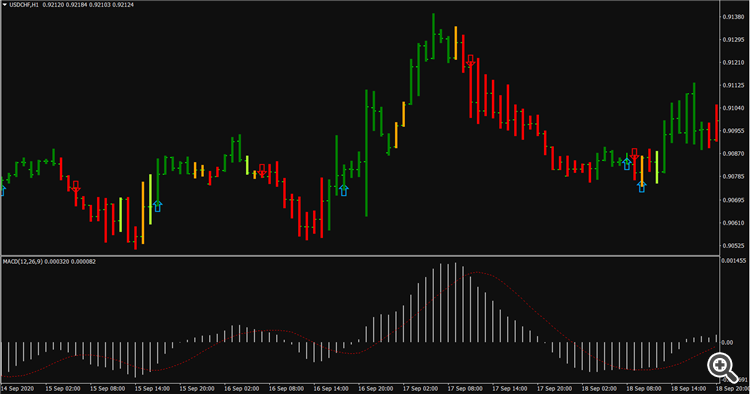Open the chart menu triangle beside USDCHF,H1
The width and height of the screenshot is (750, 394).
[x=5, y=5]
